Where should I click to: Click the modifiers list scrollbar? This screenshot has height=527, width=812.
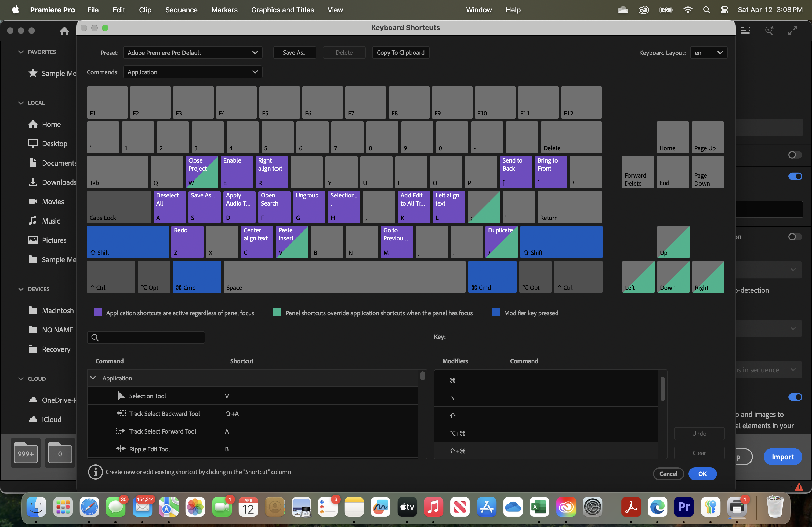[x=662, y=389]
